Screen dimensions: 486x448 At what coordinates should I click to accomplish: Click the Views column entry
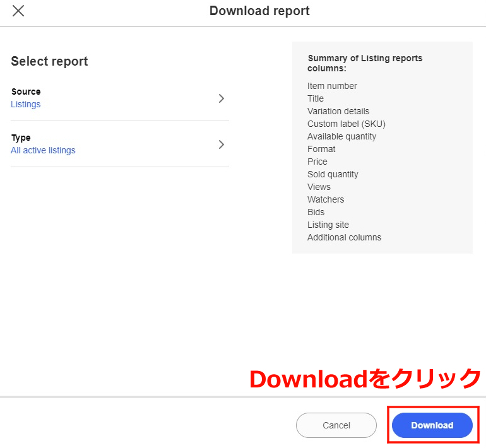coord(319,187)
